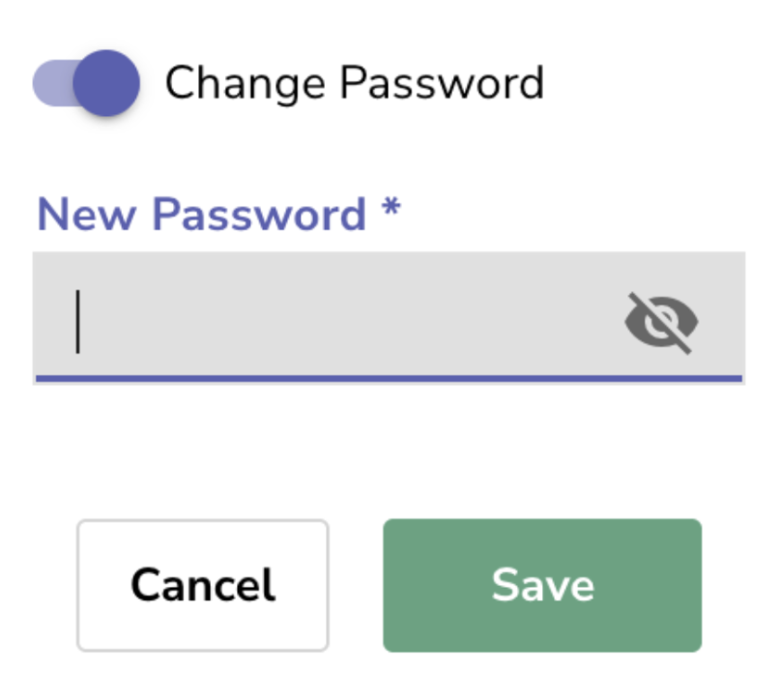Toggle password visibility in New Password field
The image size is (781, 700).
pos(661,323)
